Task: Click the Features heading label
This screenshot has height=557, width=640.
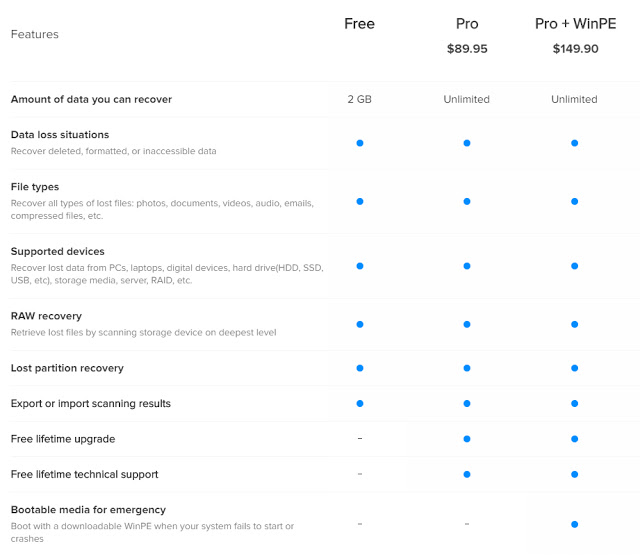Action: tap(35, 34)
